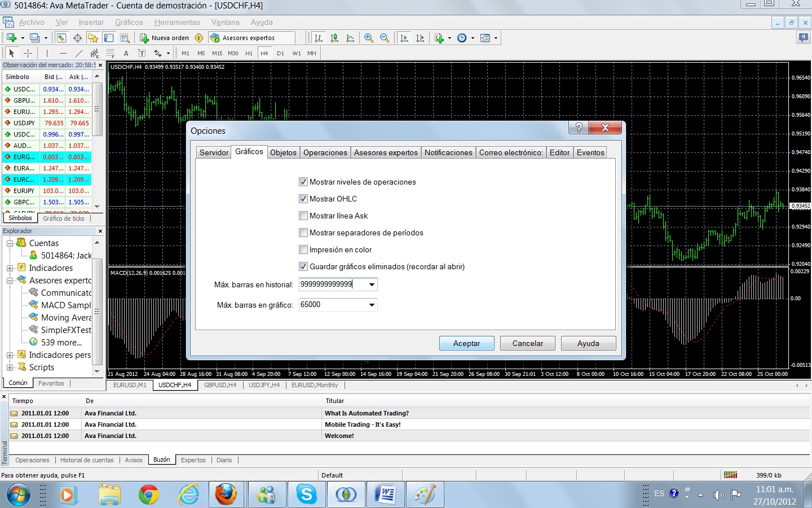812x508 pixels.
Task: Enable Impresión en color checkbox
Action: (x=303, y=249)
